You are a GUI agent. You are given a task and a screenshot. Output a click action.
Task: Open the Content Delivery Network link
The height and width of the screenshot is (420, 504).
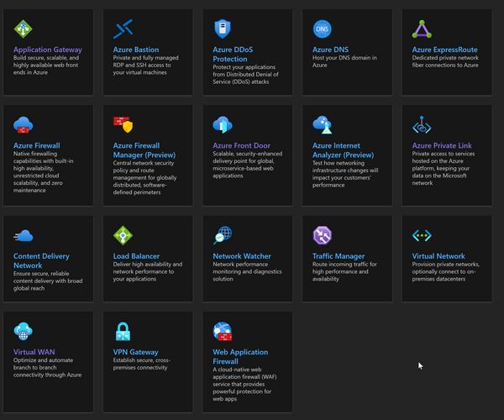(41, 260)
